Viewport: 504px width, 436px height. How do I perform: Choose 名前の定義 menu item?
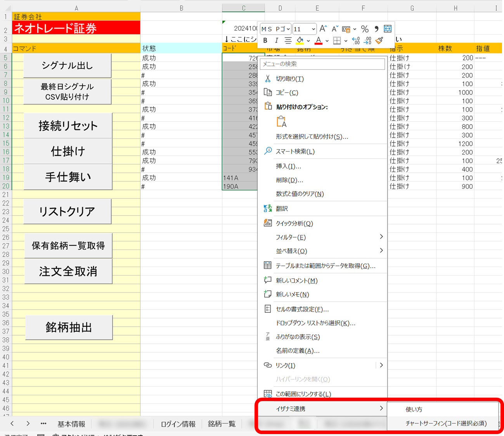pos(322,351)
